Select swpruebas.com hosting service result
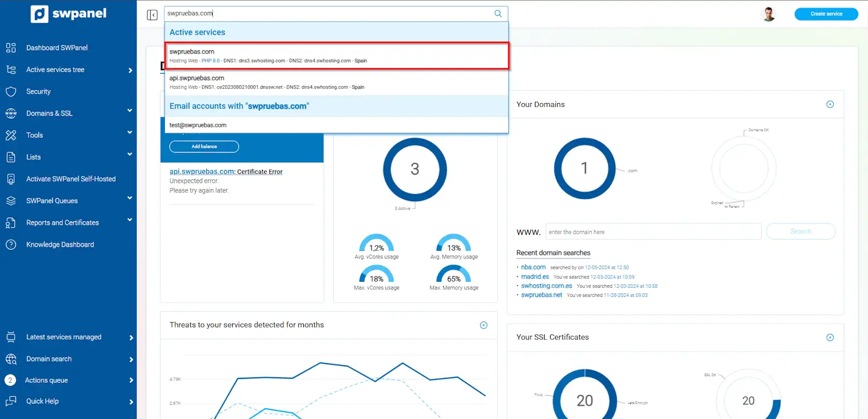The height and width of the screenshot is (419, 868). pyautogui.click(x=336, y=56)
